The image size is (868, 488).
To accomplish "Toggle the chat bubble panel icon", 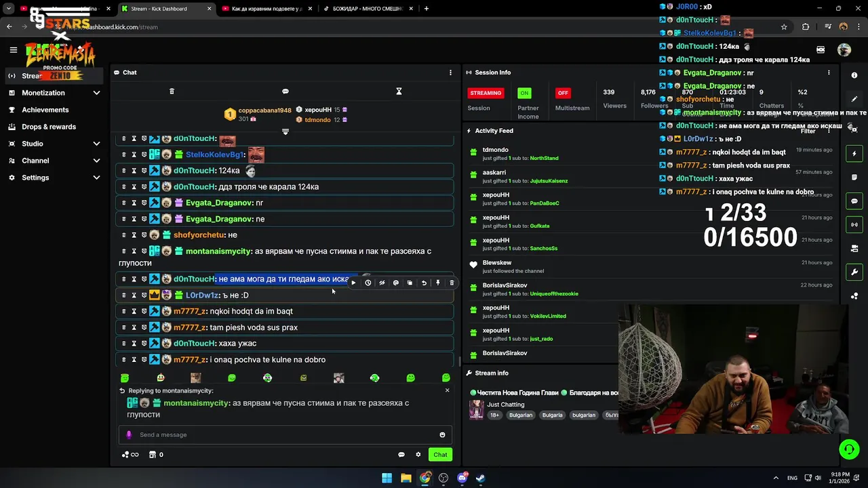I will pyautogui.click(x=854, y=201).
